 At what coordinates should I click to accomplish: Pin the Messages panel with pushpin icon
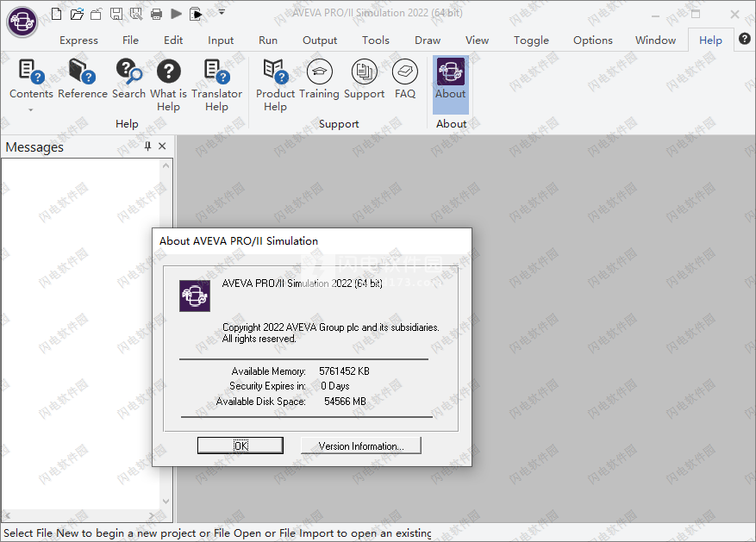(147, 146)
